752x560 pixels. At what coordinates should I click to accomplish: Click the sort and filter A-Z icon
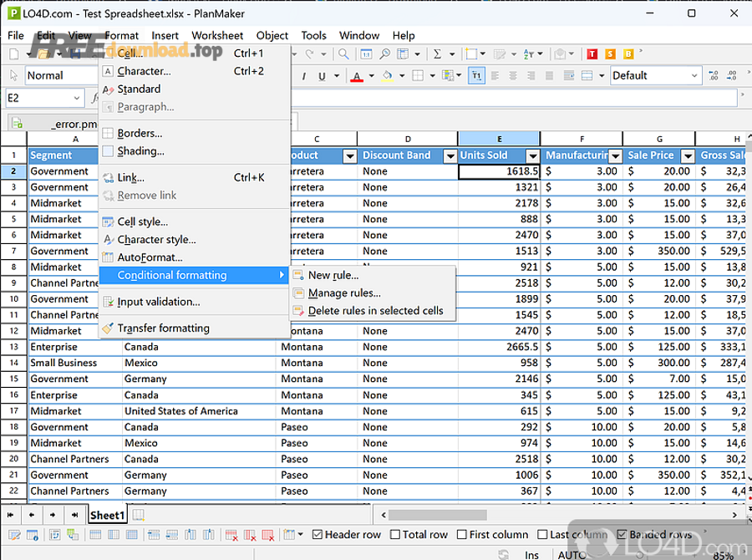click(529, 53)
